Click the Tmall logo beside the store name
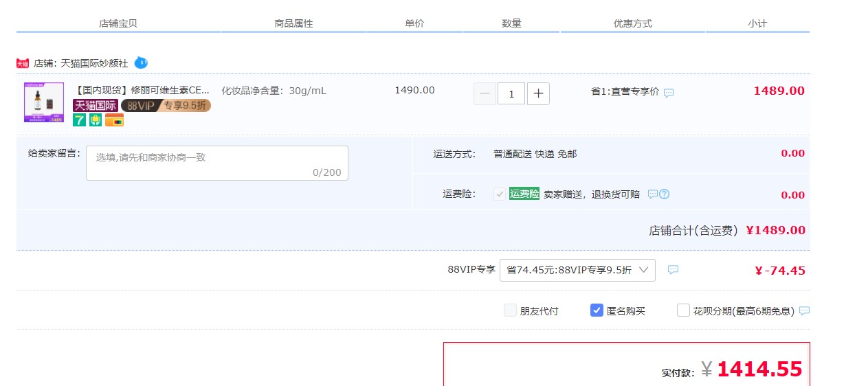The width and height of the screenshot is (868, 386). pyautogui.click(x=23, y=63)
